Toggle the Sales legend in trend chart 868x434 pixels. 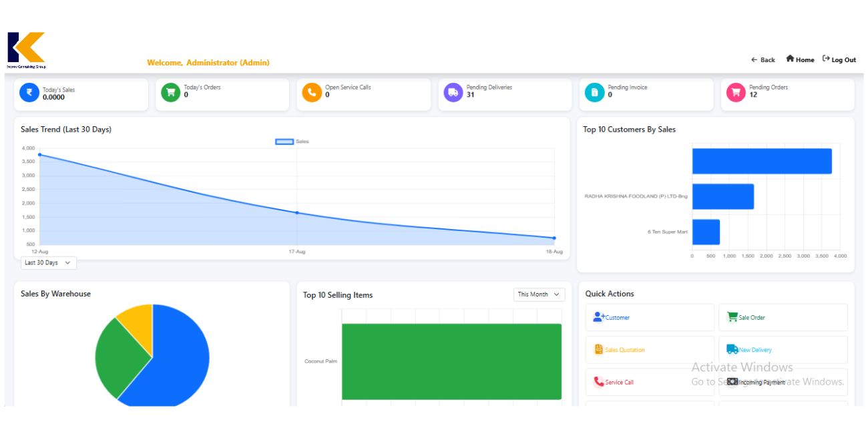292,142
